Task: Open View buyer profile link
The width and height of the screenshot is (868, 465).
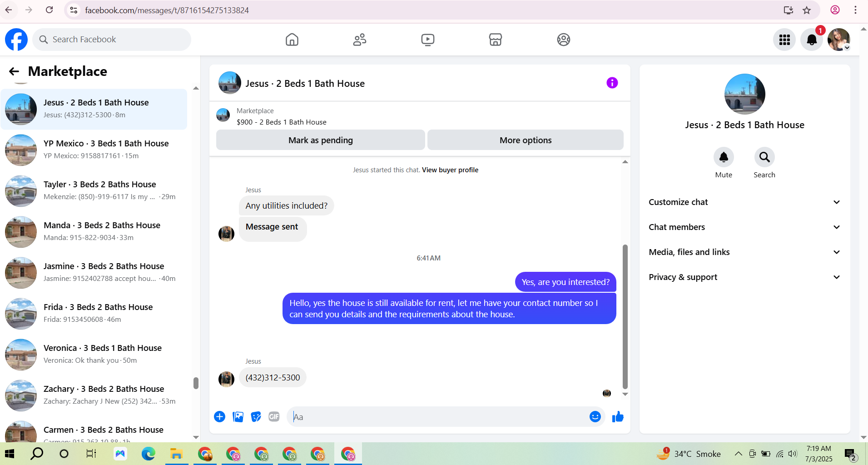Action: (450, 170)
